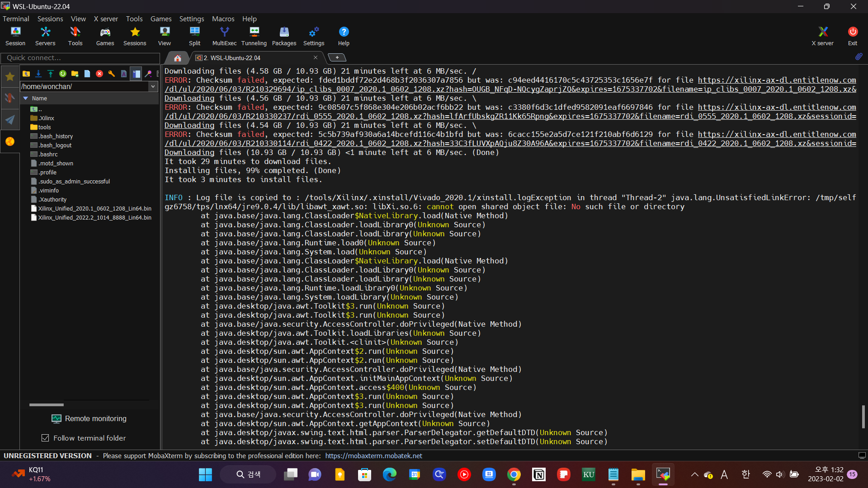868x488 pixels.
Task: Toggle the Follow terminal folder checkbox
Action: pos(45,438)
